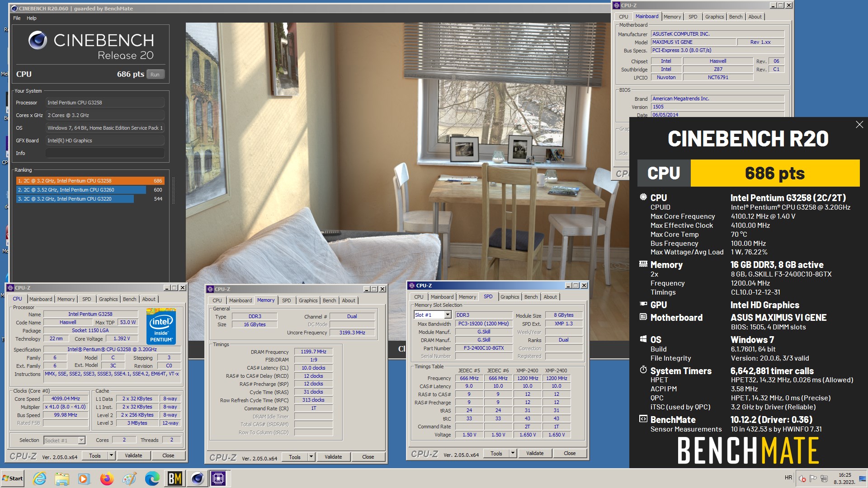This screenshot has height=488, width=868.
Task: Click the CPU-Z title icon in Memory window
Action: [210, 289]
